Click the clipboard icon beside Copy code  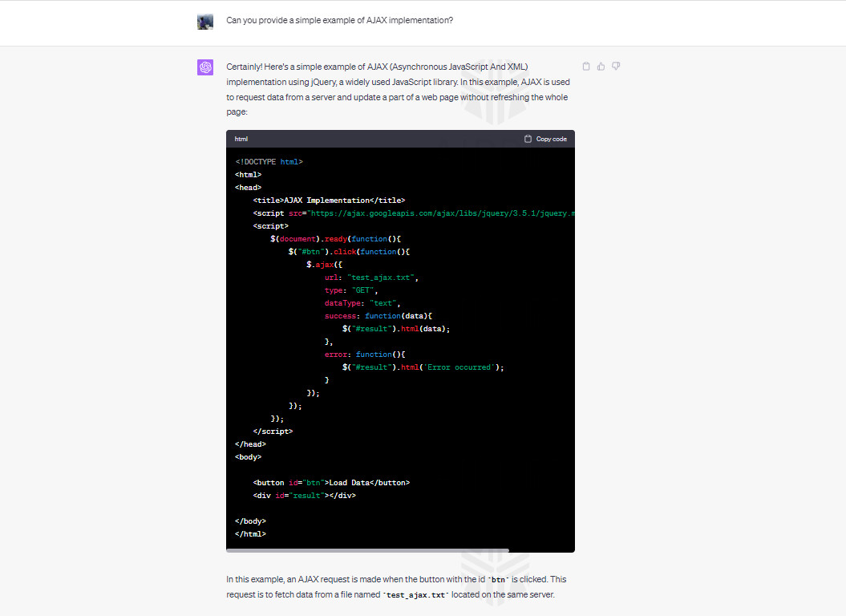[528, 138]
